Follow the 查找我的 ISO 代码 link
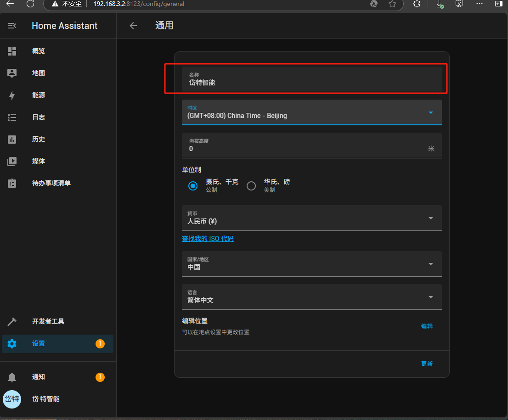The image size is (508, 420). tap(208, 239)
